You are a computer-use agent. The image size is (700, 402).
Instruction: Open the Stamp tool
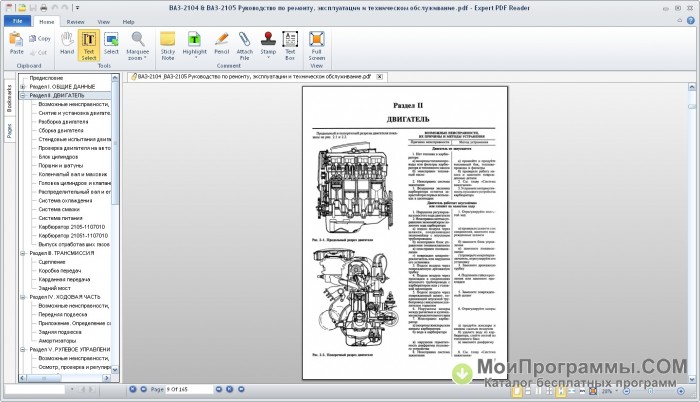268,45
